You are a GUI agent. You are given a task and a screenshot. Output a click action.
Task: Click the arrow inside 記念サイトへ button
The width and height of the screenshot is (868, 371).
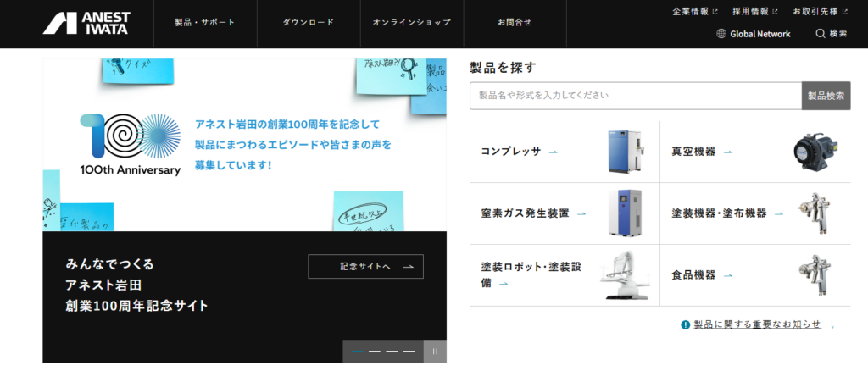point(408,267)
